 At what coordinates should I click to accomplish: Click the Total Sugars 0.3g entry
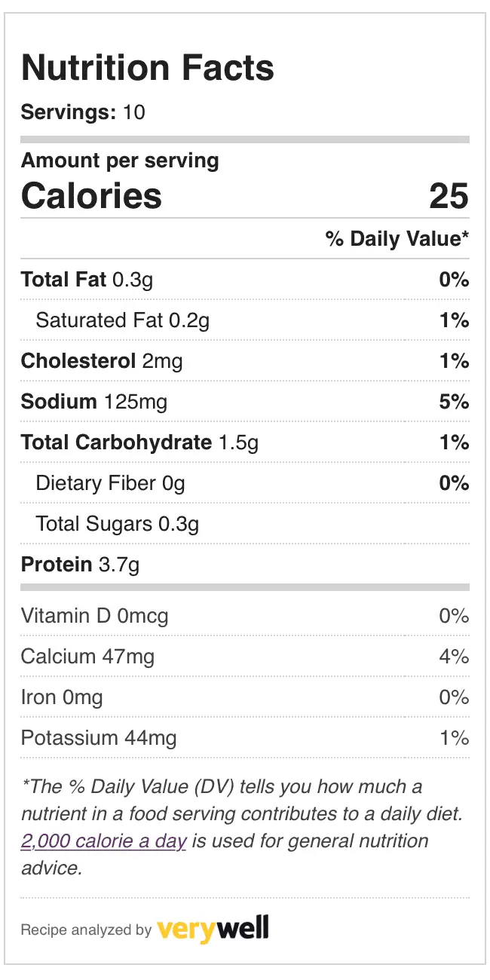point(118,524)
